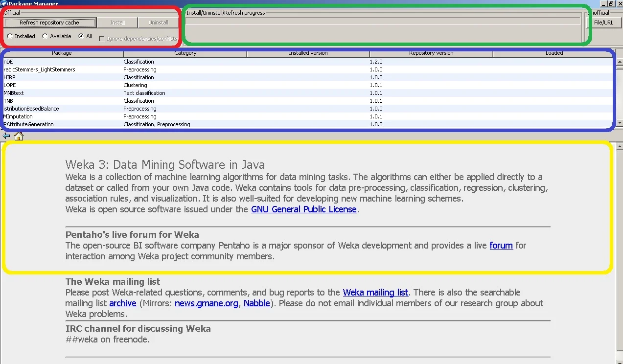Open the news.gmane.org mirror link
623x364 pixels.
207,303
